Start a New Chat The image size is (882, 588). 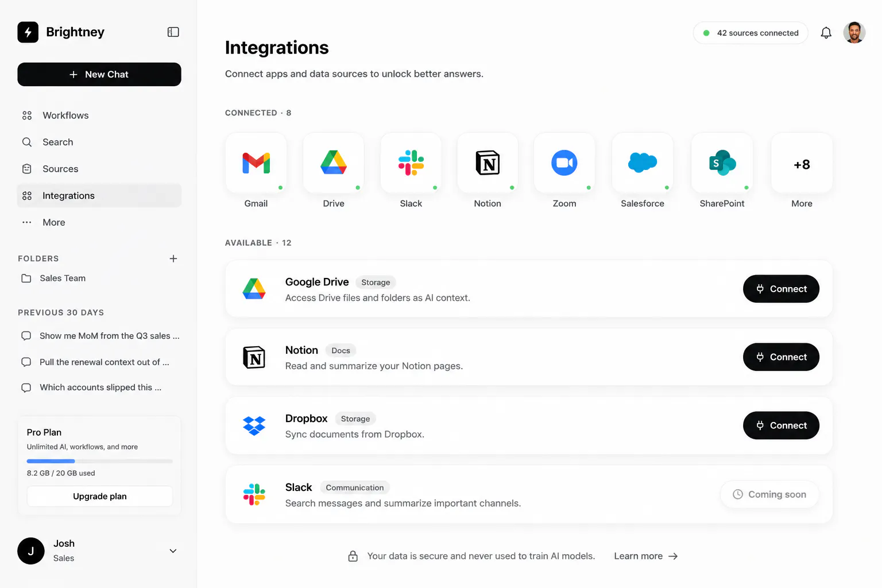click(x=99, y=75)
